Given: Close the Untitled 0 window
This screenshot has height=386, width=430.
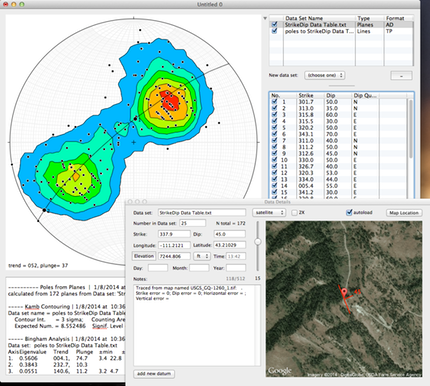Looking at the screenshot, I should tap(6, 4).
